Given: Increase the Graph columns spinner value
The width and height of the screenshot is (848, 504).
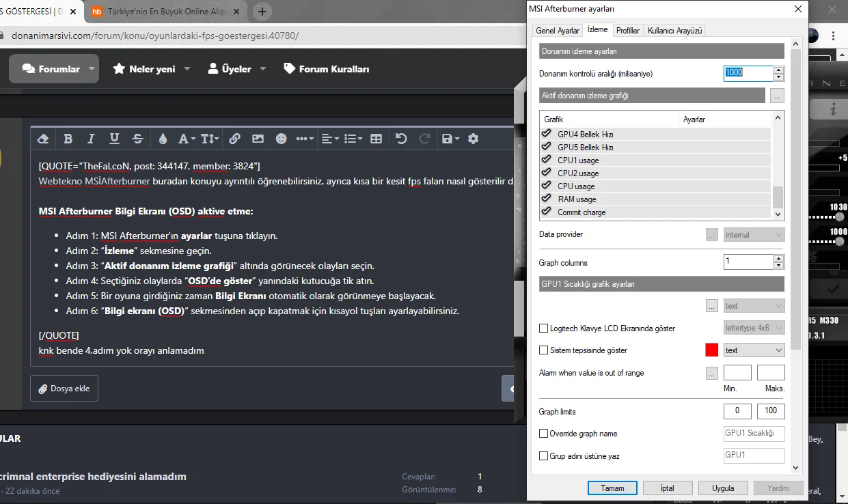Looking at the screenshot, I should (x=779, y=258).
